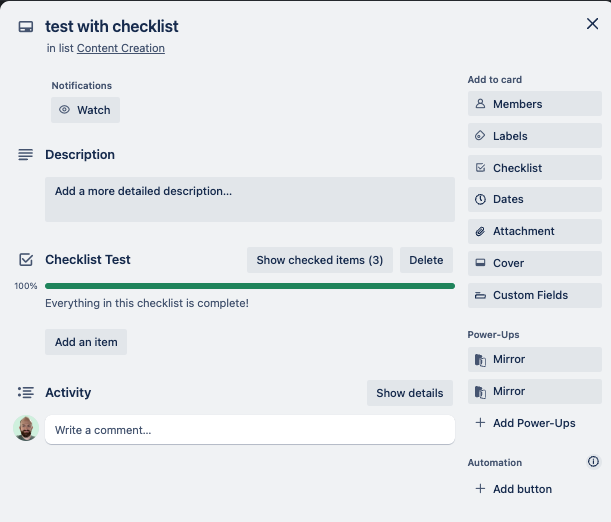
Task: Open the Content Creation list link
Action: tap(121, 48)
